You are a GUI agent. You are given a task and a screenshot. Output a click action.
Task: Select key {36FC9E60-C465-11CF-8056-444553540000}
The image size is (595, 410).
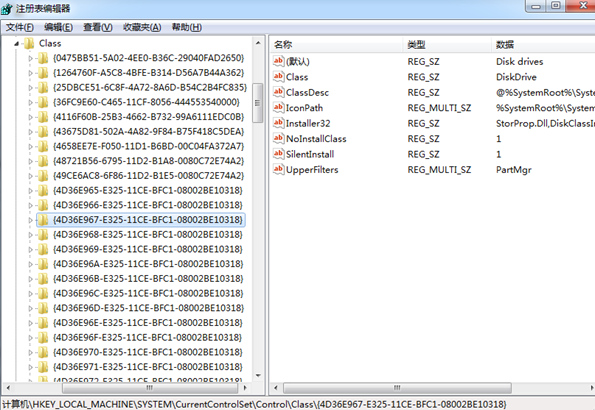point(146,102)
